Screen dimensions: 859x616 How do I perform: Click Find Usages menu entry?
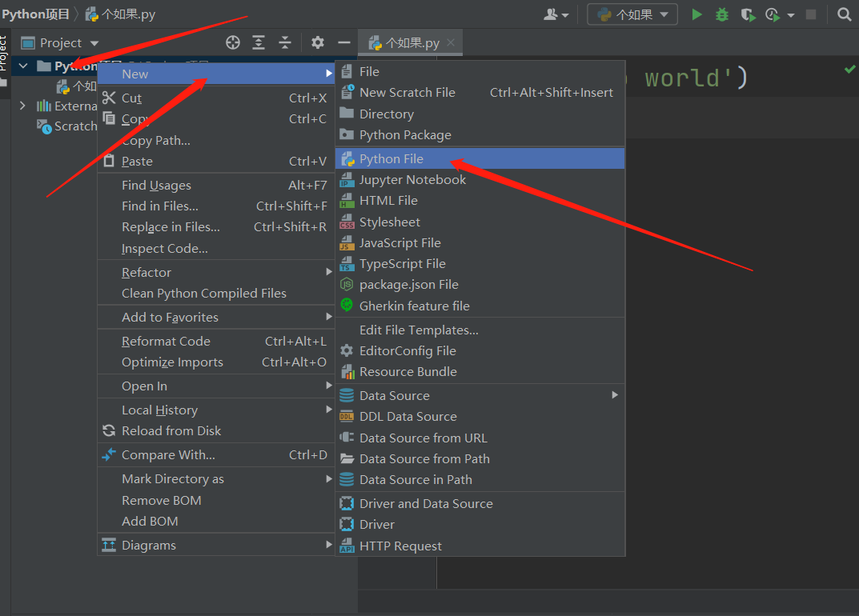[x=216, y=186]
